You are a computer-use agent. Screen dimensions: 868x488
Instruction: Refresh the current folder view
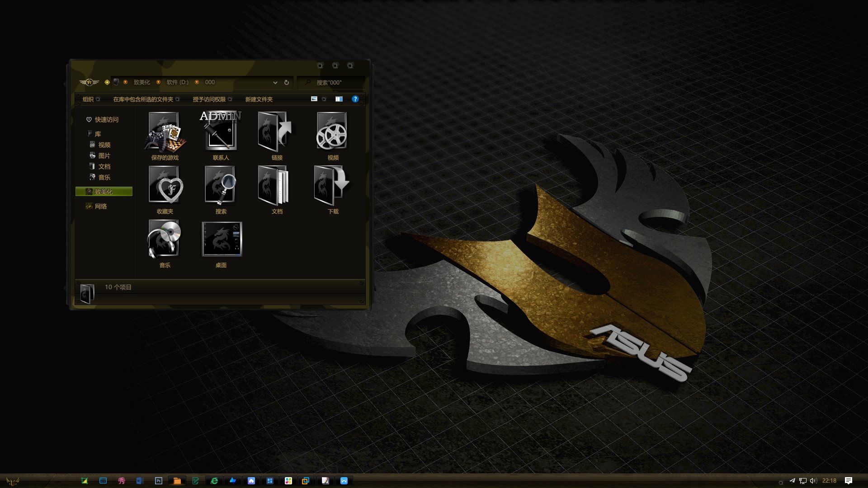(x=286, y=82)
